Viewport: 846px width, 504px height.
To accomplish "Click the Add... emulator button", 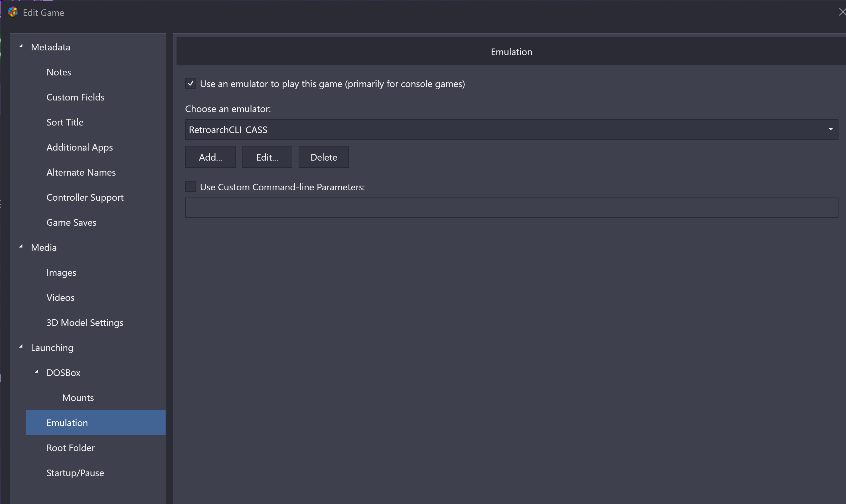I will (x=210, y=157).
